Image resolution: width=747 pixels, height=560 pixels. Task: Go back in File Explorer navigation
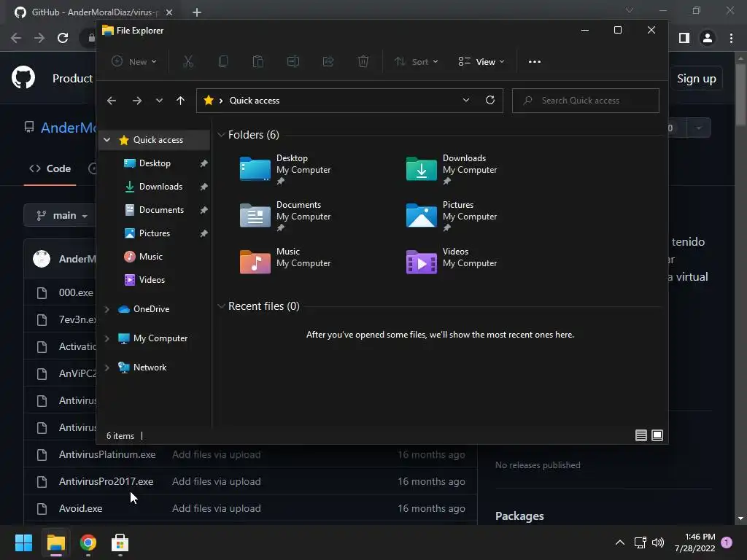[112, 101]
